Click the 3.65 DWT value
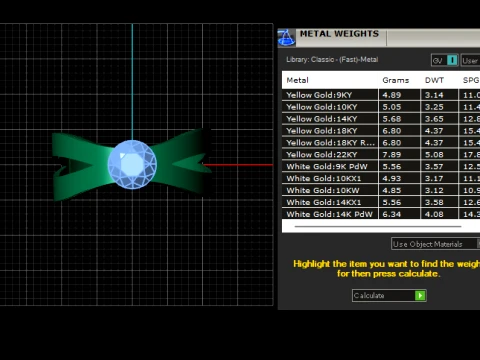This screenshot has height=360, width=480. [434, 119]
